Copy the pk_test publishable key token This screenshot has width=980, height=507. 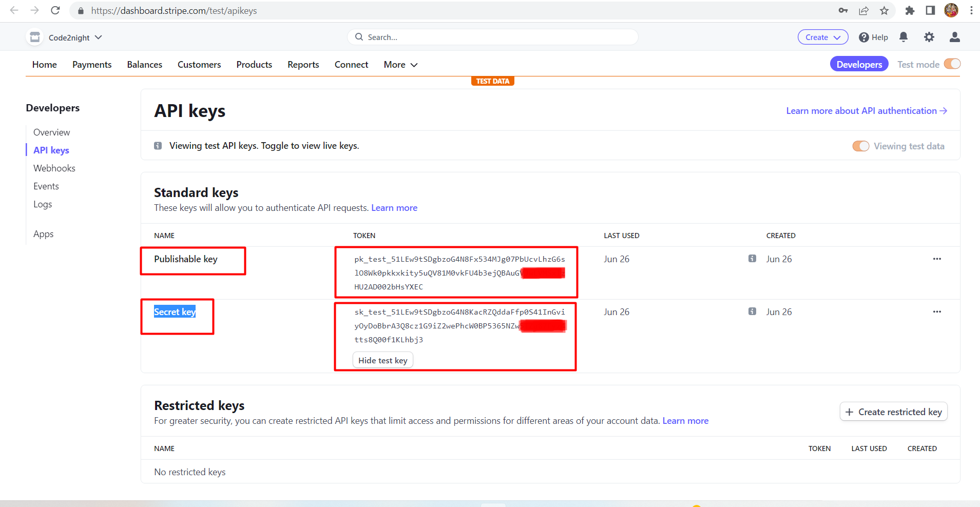click(459, 273)
